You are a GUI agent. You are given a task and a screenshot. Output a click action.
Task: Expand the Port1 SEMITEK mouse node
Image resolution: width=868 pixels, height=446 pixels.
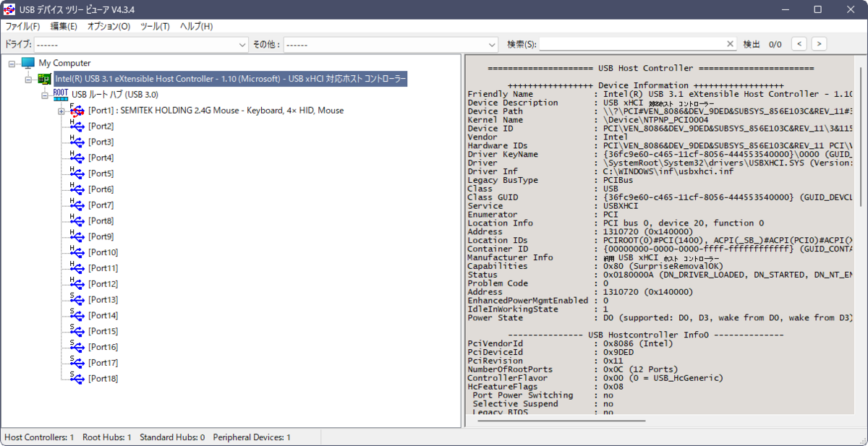(61, 111)
